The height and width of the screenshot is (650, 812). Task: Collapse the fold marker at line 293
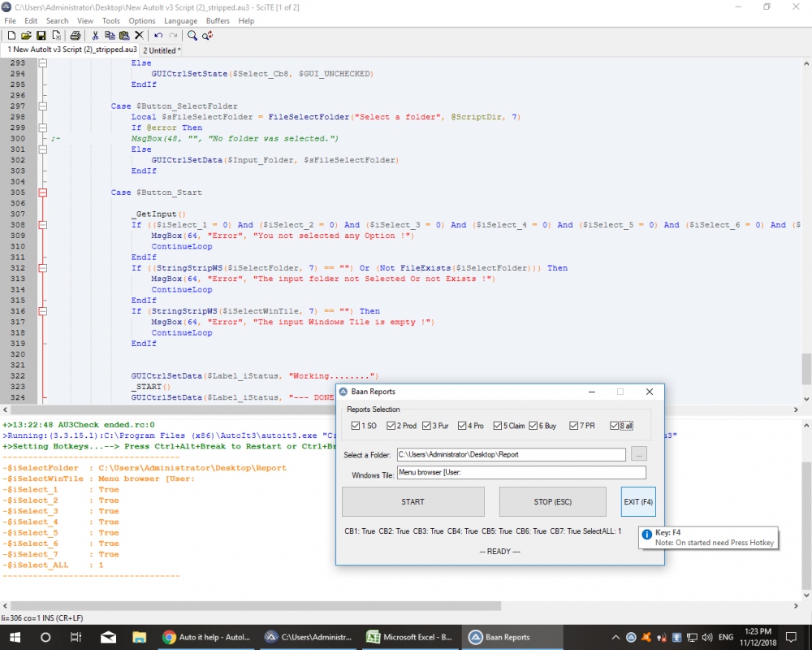point(43,63)
